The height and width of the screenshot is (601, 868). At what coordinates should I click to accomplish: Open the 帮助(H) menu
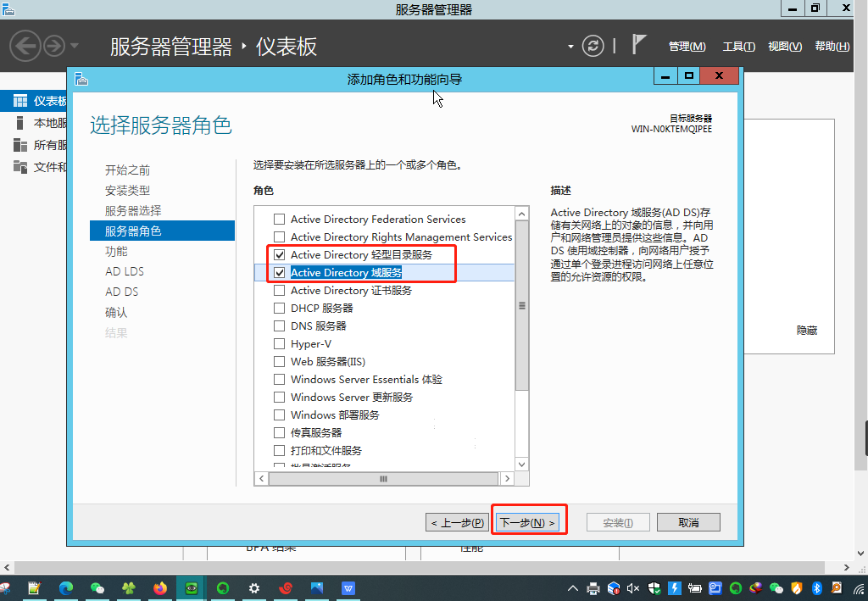832,47
